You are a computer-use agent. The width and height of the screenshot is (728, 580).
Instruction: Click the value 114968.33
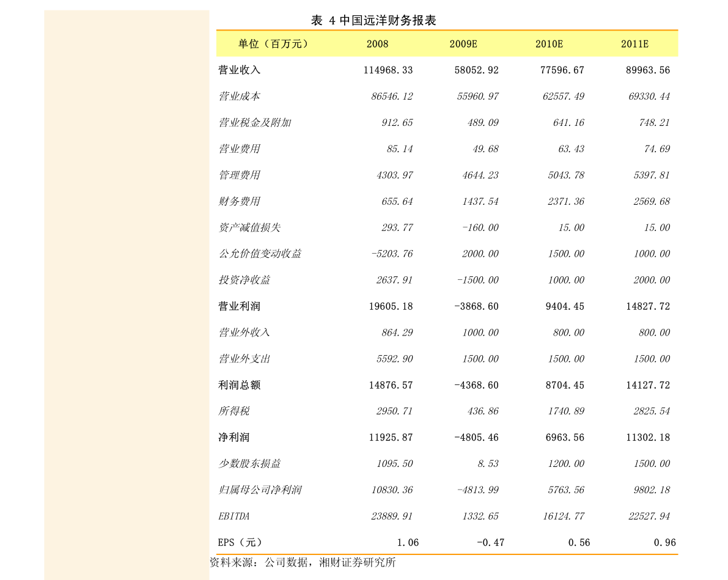point(388,70)
